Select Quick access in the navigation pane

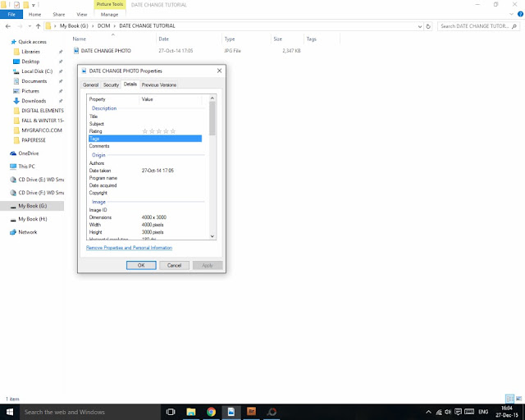[x=32, y=42]
